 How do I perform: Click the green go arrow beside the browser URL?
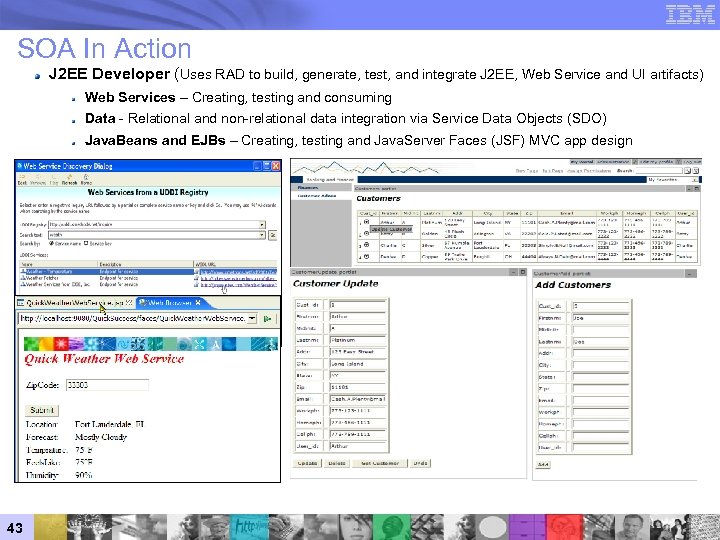coord(268,319)
